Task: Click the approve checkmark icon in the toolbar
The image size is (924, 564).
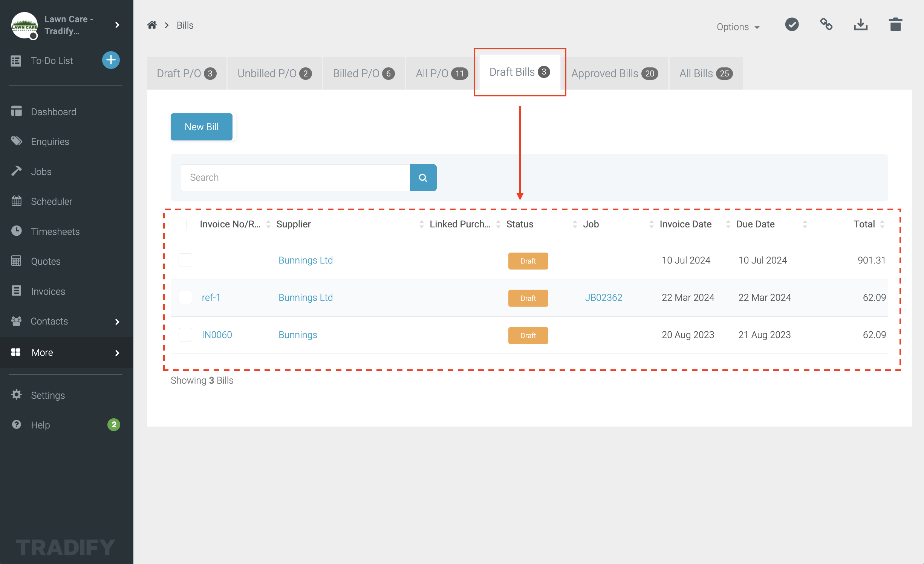Action: coord(792,24)
